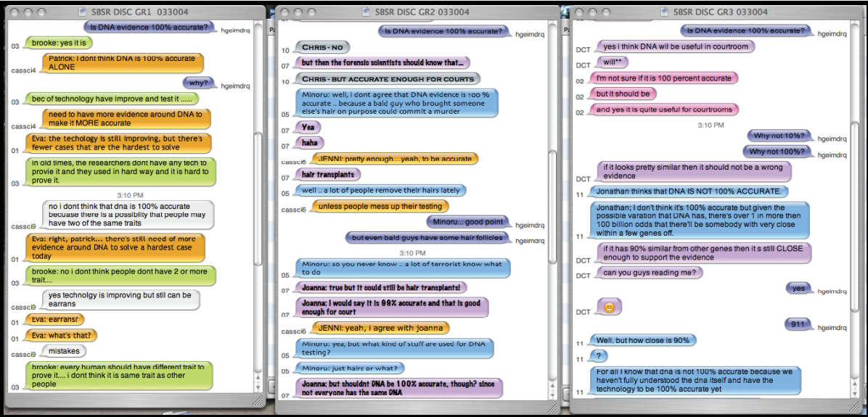The height and width of the screenshot is (417, 868).
Task: Click the 'will**' bubble in GR3
Action: point(613,62)
